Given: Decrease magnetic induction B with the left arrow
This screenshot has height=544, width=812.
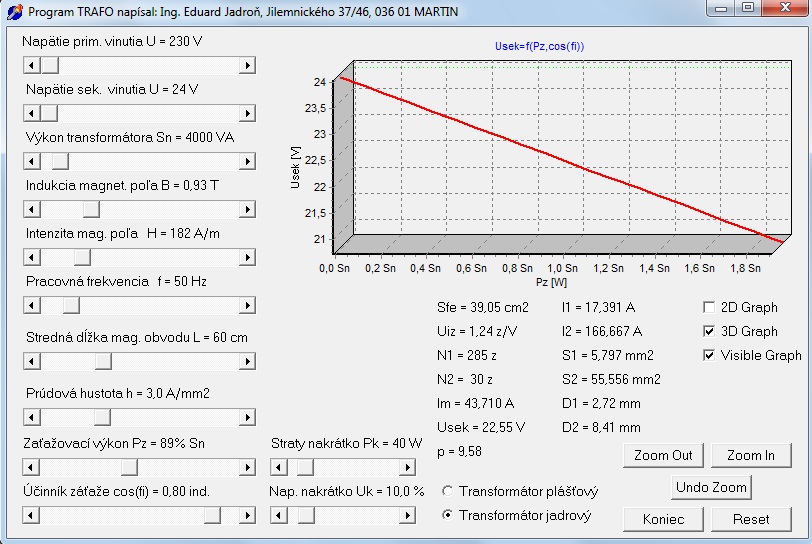Looking at the screenshot, I should pyautogui.click(x=32, y=209).
